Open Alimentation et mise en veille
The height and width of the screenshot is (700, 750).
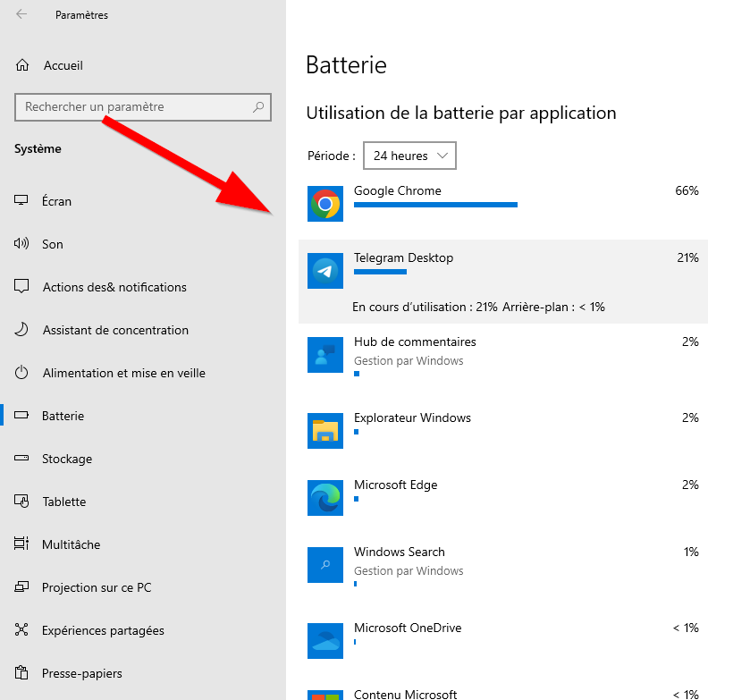tap(124, 373)
